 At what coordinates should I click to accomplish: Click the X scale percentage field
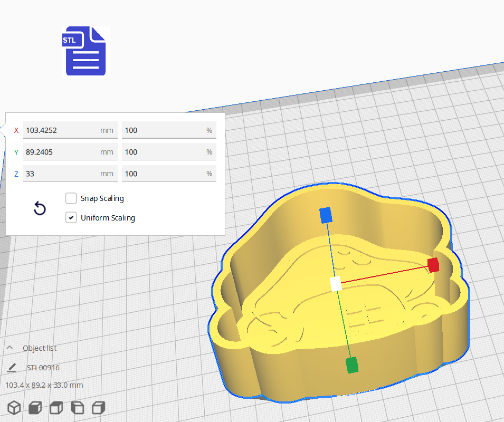pos(164,130)
